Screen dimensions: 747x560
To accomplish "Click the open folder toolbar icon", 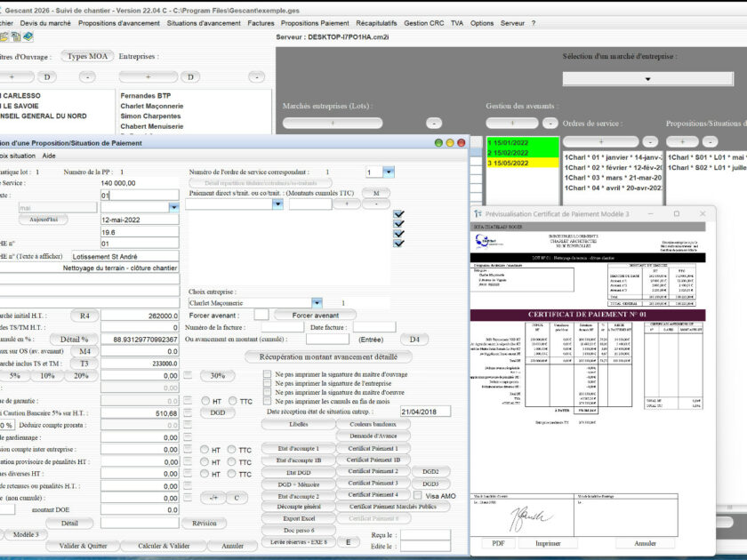I will [4, 36].
